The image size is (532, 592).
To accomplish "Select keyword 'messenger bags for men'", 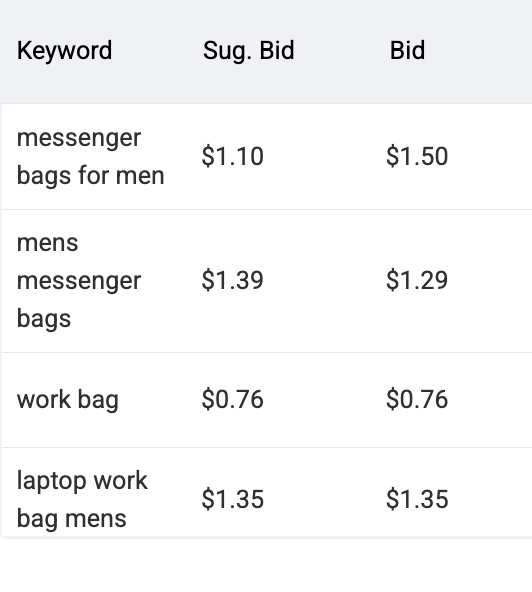I will pos(91,157).
